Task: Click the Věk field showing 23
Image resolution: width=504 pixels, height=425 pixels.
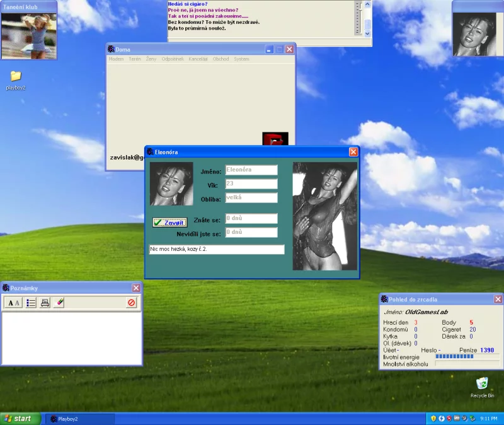Action: (251, 183)
